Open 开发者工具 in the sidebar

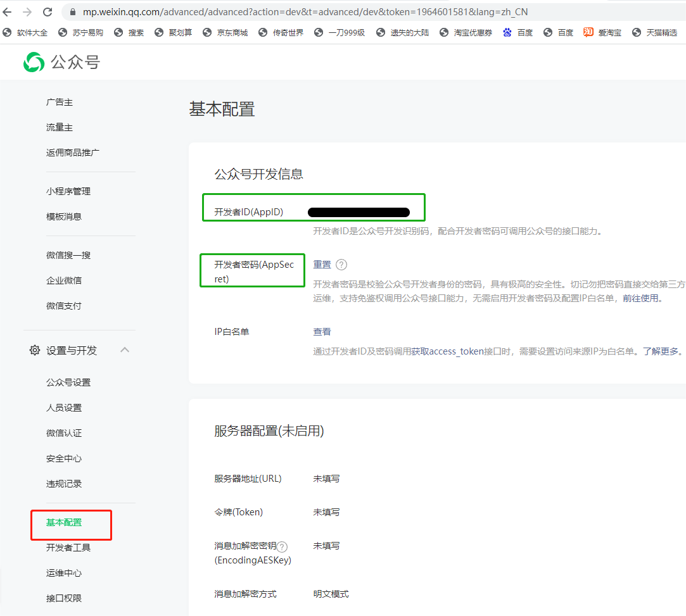(x=68, y=548)
